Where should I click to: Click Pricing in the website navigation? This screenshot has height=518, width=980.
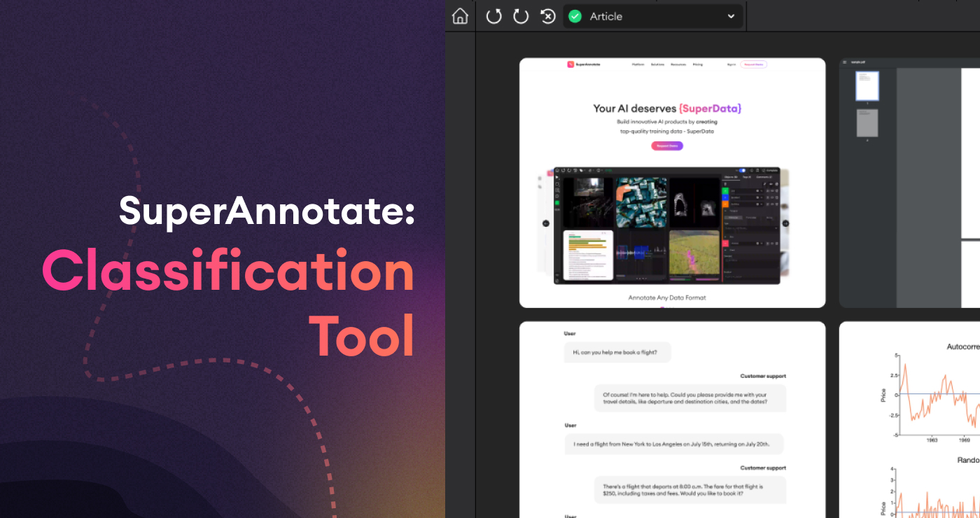coord(697,64)
